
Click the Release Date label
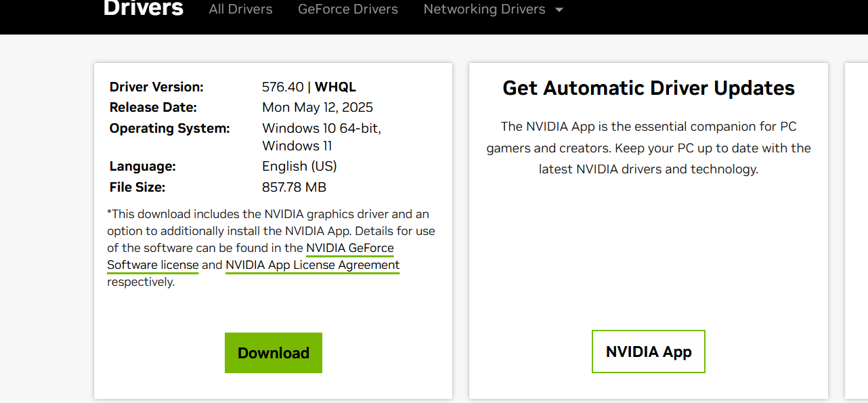click(x=153, y=108)
